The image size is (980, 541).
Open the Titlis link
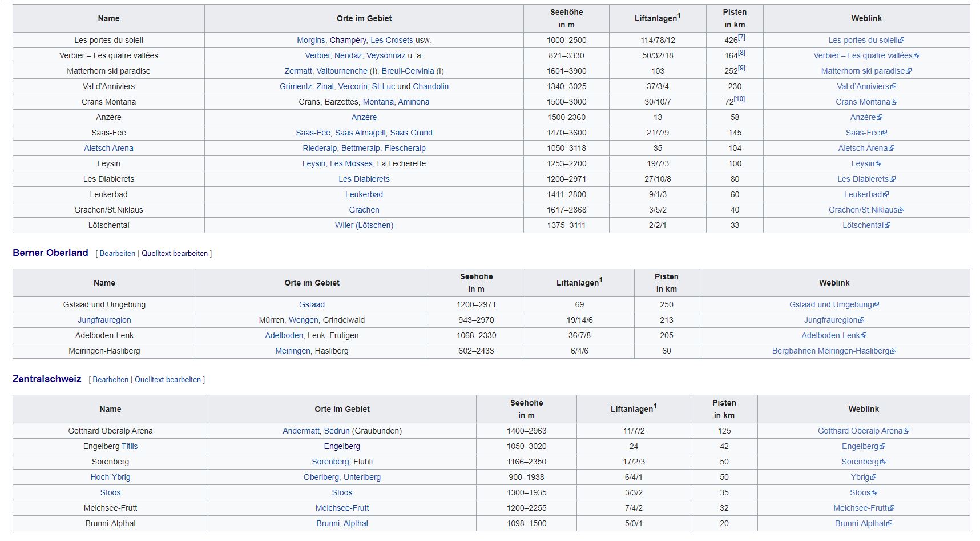130,446
